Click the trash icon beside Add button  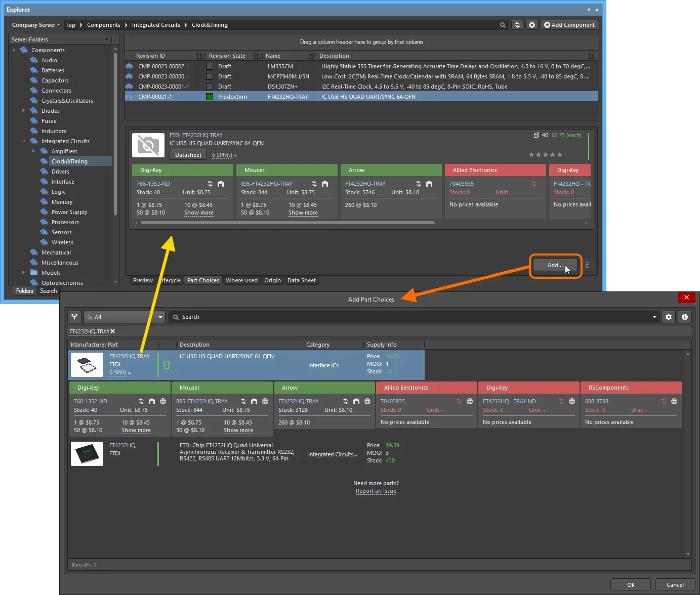(587, 265)
